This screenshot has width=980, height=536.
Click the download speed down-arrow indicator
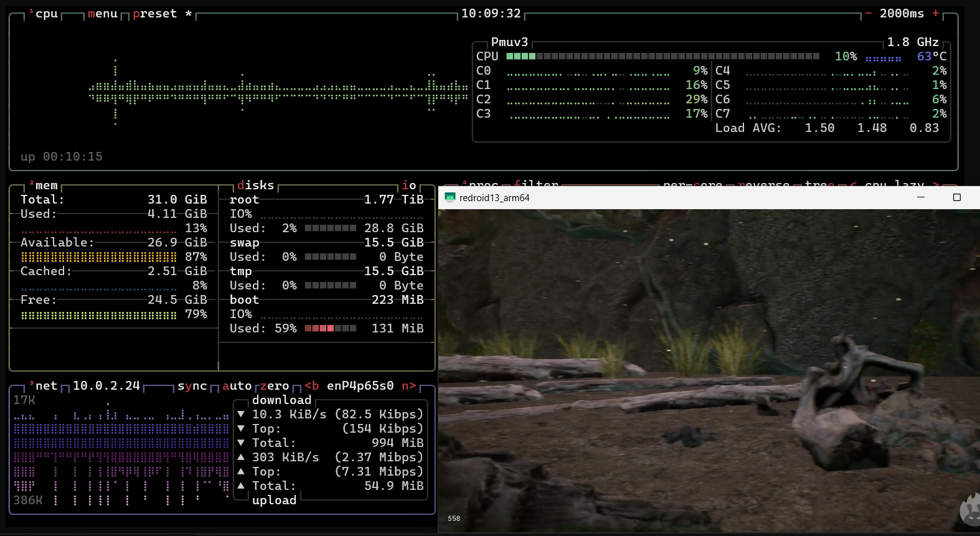tap(241, 415)
